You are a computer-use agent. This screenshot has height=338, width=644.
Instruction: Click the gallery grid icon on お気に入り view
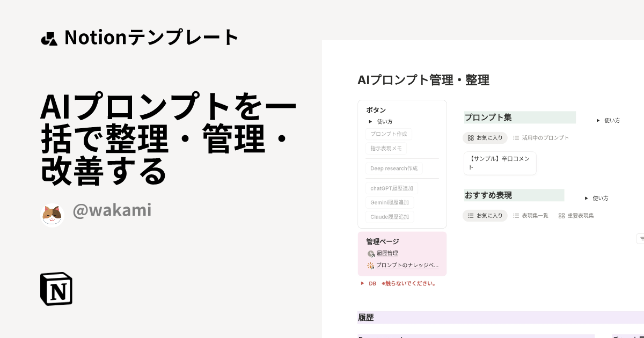click(470, 138)
